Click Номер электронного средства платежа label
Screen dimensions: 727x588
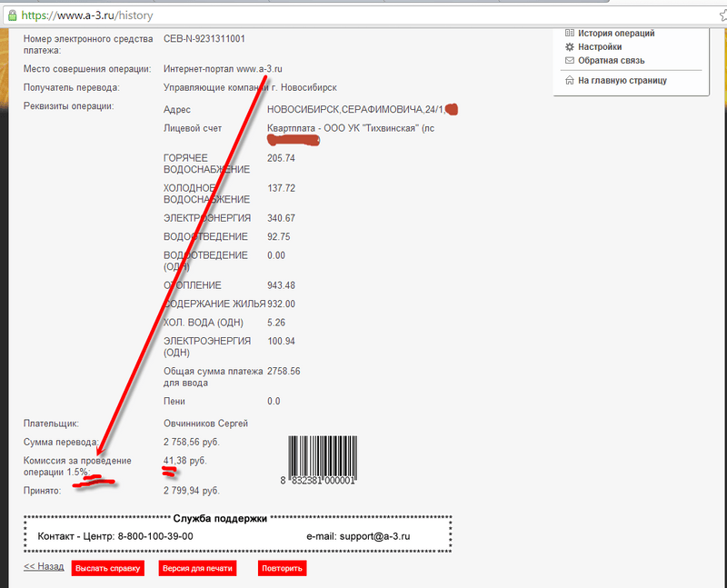pos(88,44)
